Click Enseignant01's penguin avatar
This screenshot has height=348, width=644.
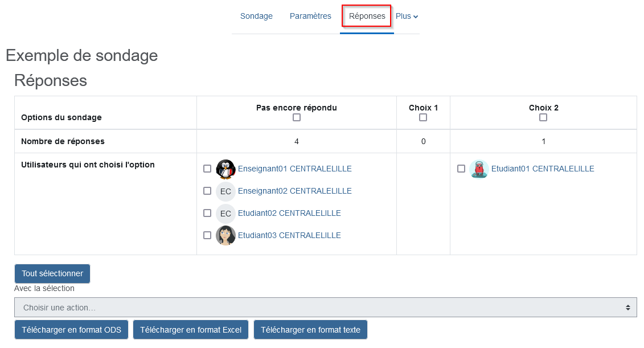pos(225,169)
